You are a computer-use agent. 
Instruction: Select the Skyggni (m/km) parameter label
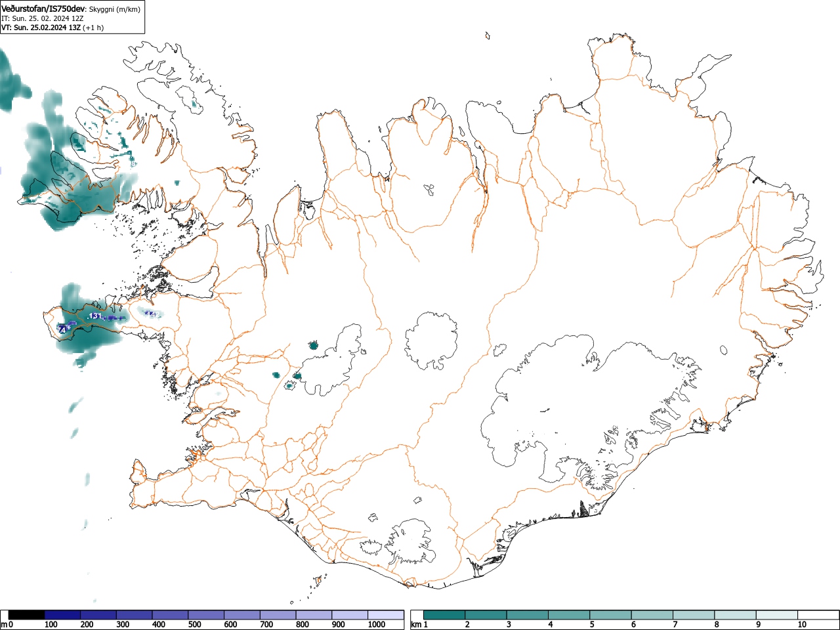click(114, 9)
